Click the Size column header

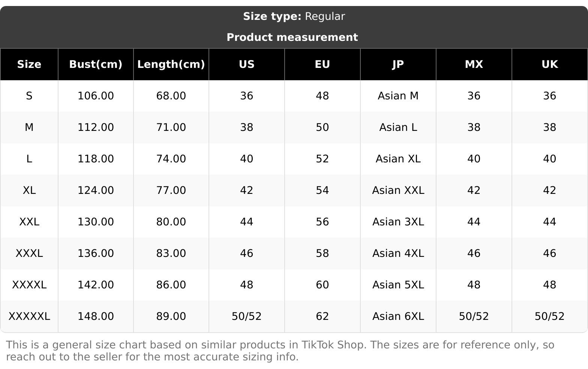29,64
